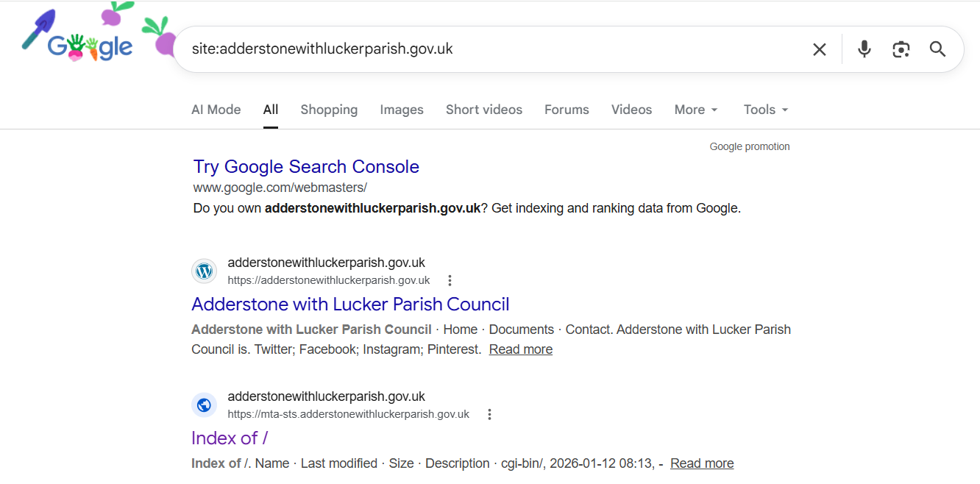Screen dimensions: 980x484
Task: Expand the More dropdown
Action: 696,110
